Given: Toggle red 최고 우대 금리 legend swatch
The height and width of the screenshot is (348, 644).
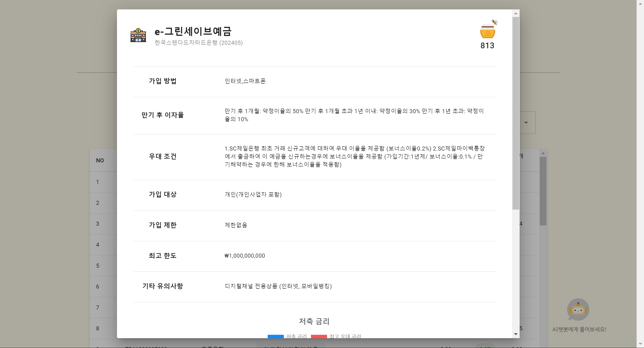Looking at the screenshot, I should click(319, 336).
